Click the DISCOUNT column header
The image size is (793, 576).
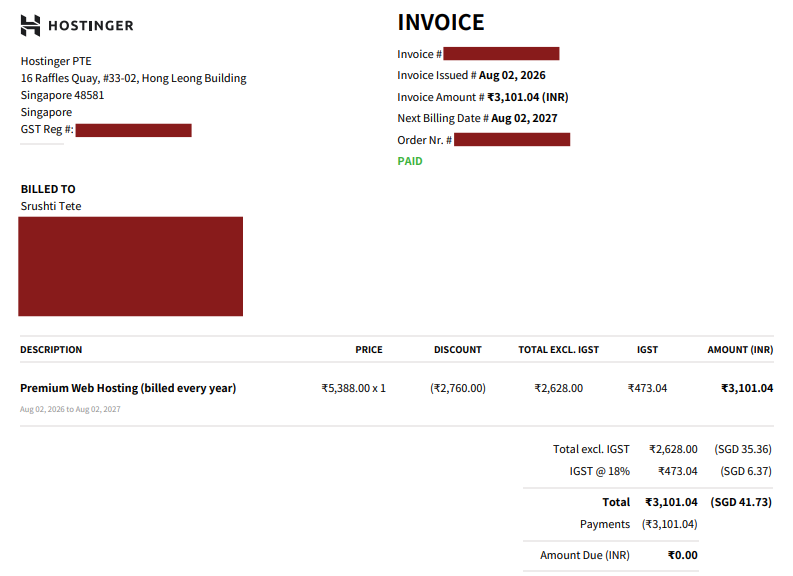[x=458, y=349]
